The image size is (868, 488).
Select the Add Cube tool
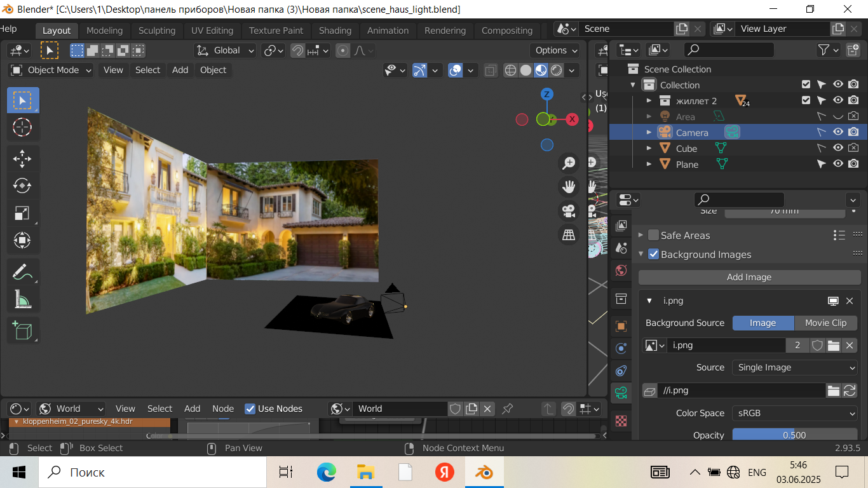click(22, 330)
